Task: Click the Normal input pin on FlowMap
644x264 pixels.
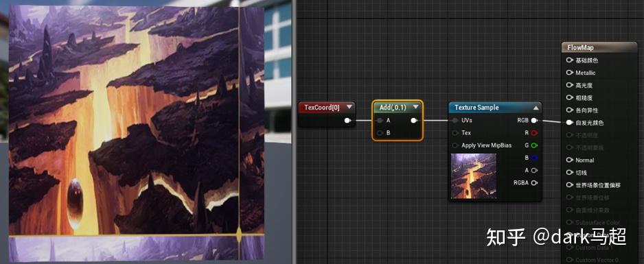Action: 569,160
